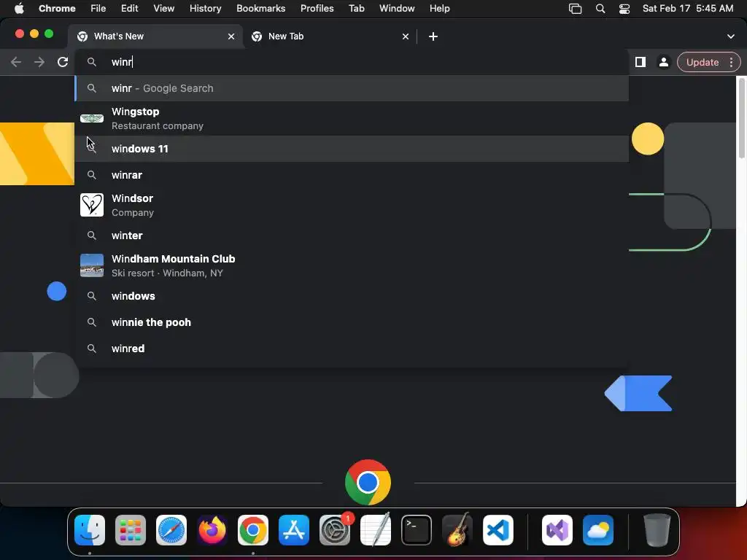The height and width of the screenshot is (560, 747).
Task: Open the profile avatar icon
Action: [x=663, y=62]
